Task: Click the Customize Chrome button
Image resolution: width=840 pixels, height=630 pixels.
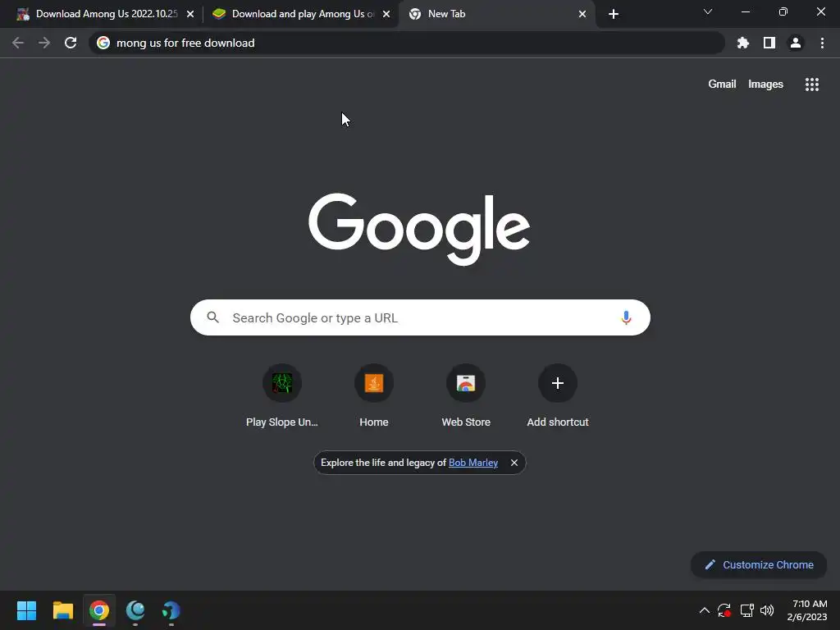Action: [759, 564]
